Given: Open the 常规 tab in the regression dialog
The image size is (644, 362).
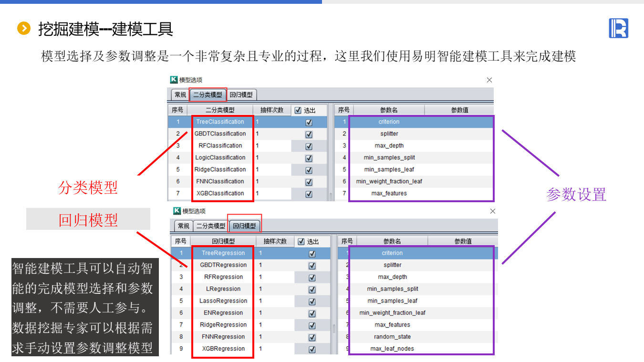Looking at the screenshot, I should (x=184, y=226).
